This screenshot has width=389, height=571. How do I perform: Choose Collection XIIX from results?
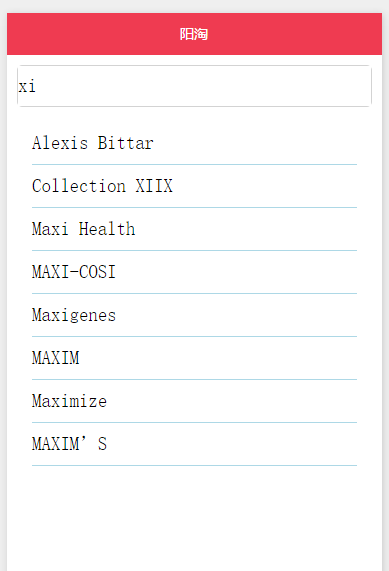194,186
